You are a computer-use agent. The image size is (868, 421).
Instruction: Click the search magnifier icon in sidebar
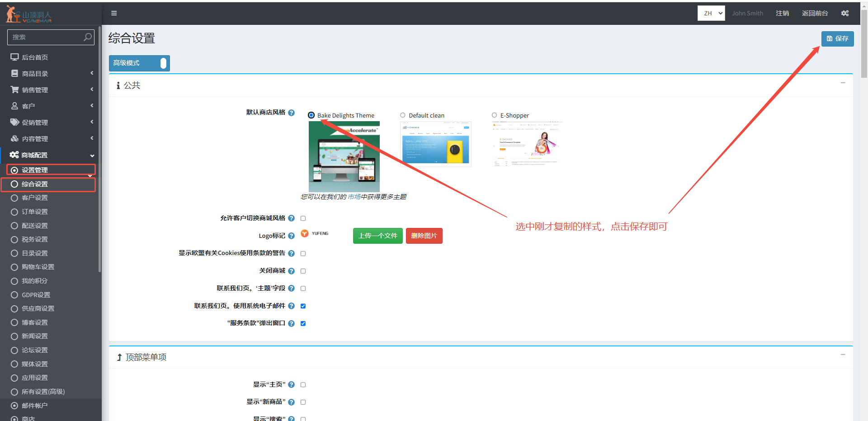[x=88, y=37]
